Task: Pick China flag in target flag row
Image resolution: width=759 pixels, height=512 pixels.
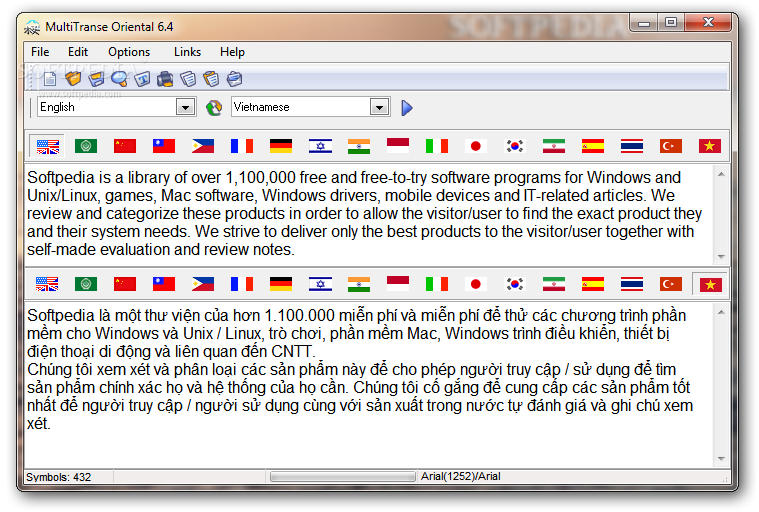Action: pyautogui.click(x=125, y=284)
